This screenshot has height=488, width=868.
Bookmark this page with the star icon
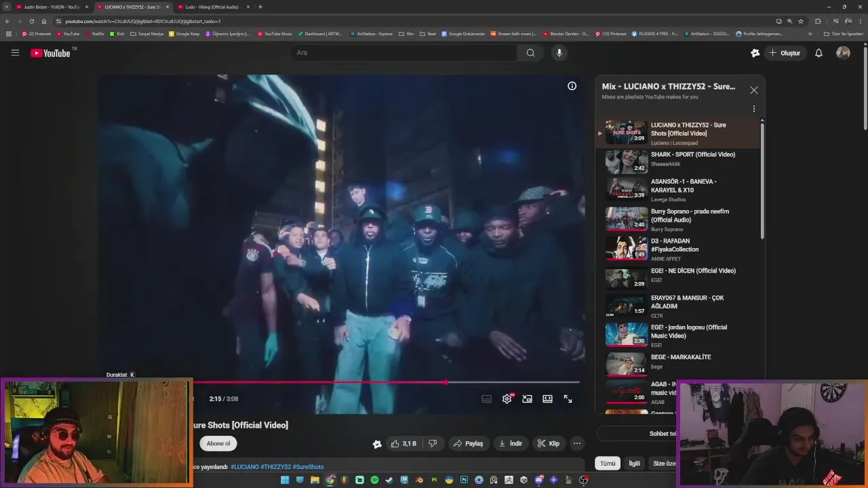click(801, 21)
